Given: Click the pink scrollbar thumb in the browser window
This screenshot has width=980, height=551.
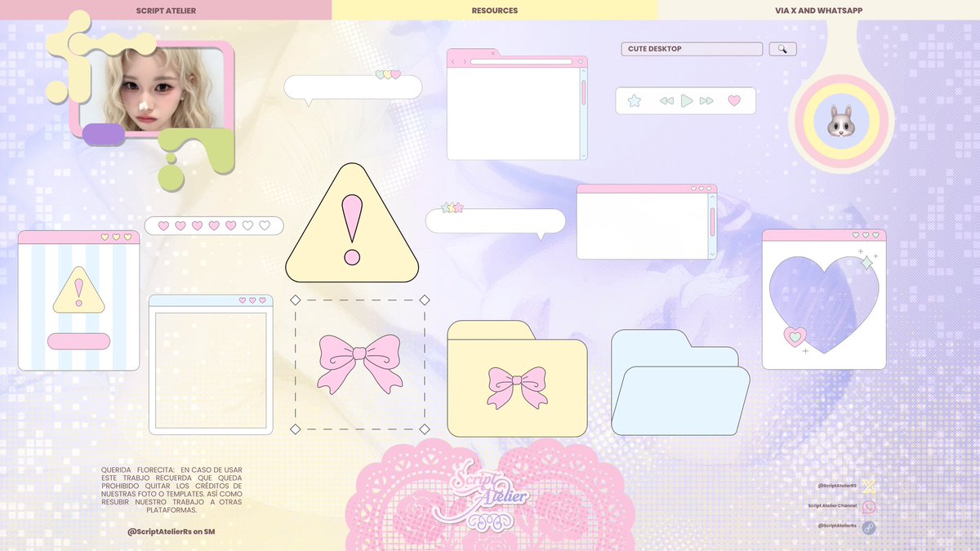Looking at the screenshot, I should [584, 92].
